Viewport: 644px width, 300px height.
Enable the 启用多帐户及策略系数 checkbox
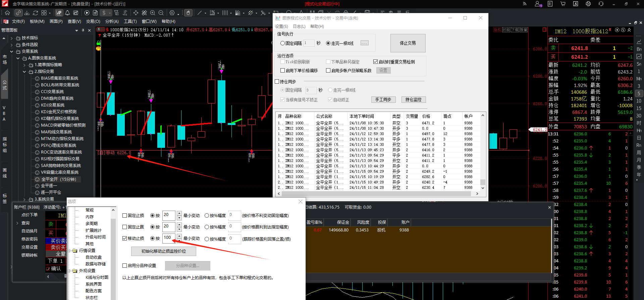pos(328,71)
